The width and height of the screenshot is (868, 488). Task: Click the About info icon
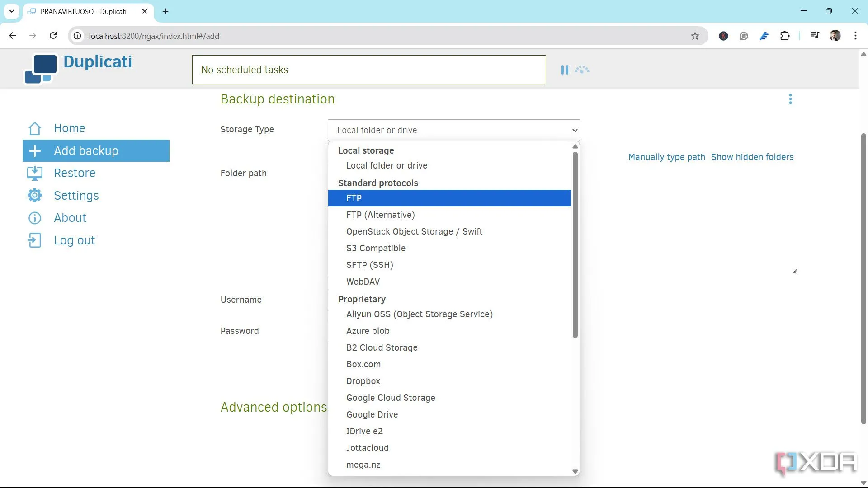[x=35, y=218]
